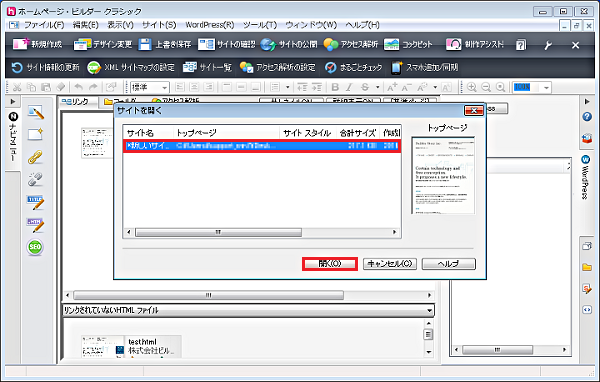
Task: Open the ツール(T) menu
Action: [260, 25]
